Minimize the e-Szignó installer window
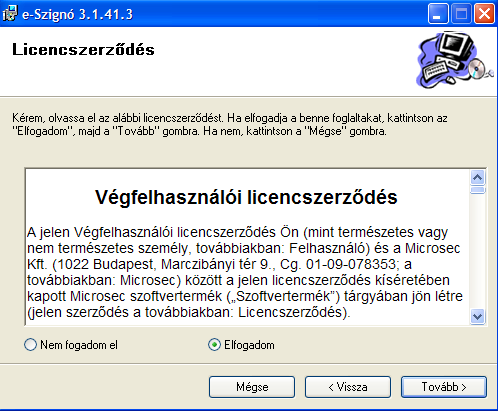The width and height of the screenshot is (498, 411). (438, 14)
